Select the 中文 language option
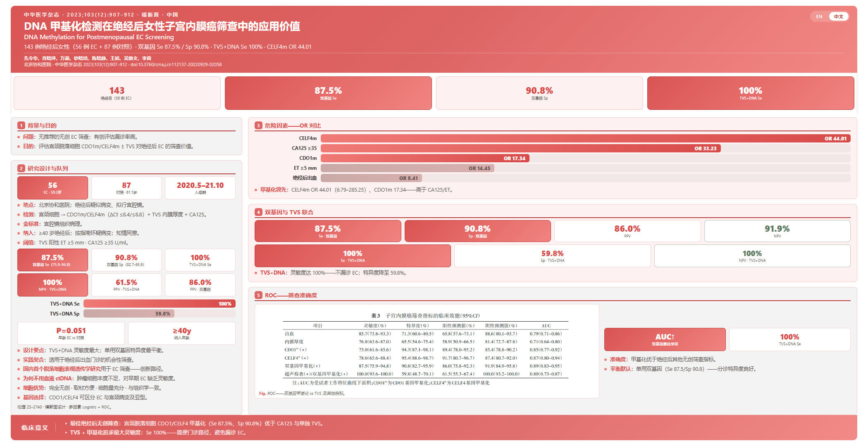This screenshot has height=446, width=868. tap(838, 17)
